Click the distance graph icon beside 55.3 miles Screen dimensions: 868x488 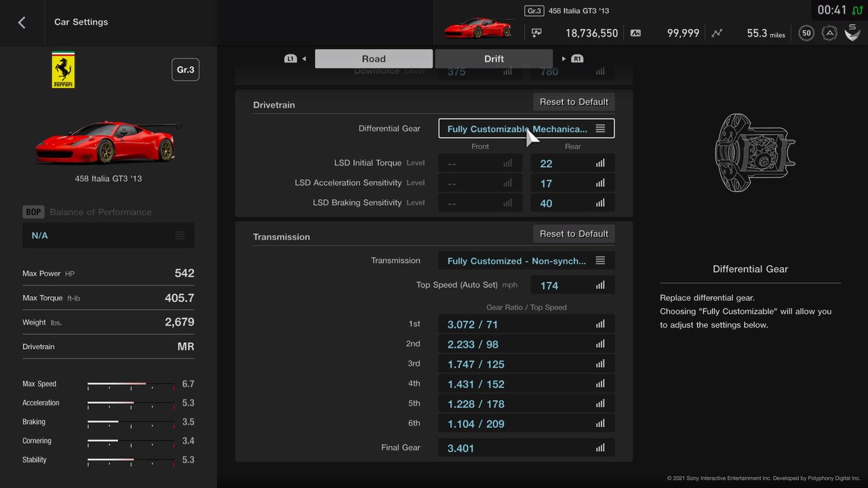click(x=717, y=33)
